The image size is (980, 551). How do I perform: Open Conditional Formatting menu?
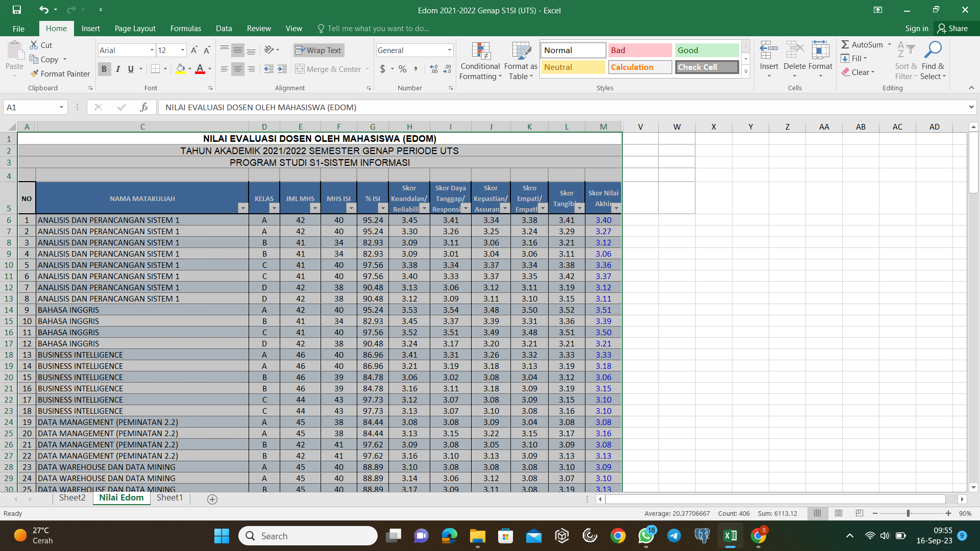click(x=480, y=61)
